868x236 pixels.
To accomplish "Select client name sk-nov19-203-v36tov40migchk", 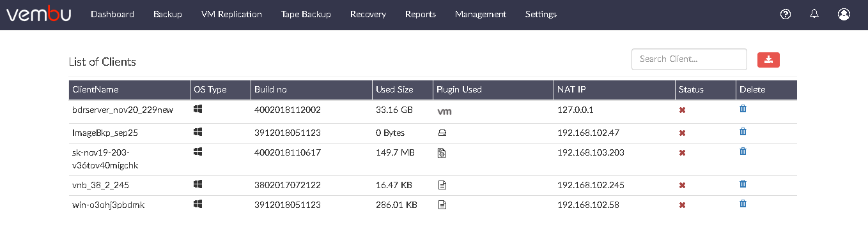I will point(105,159).
